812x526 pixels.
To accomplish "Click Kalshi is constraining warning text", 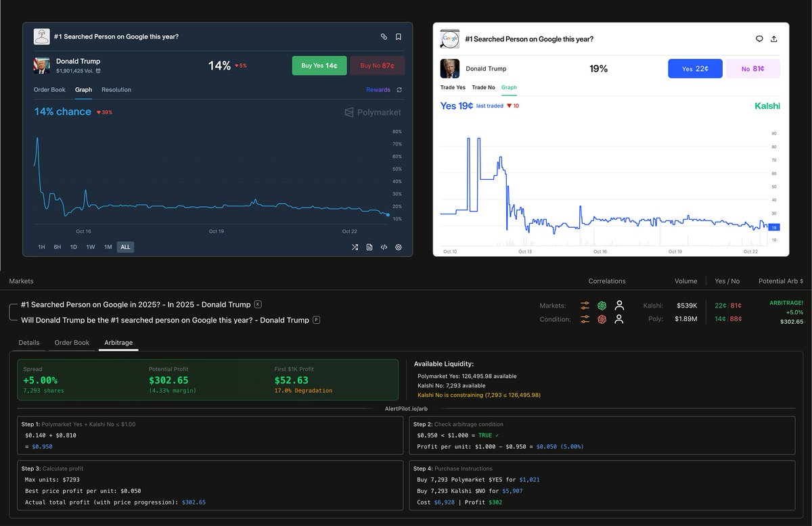I will coord(479,395).
